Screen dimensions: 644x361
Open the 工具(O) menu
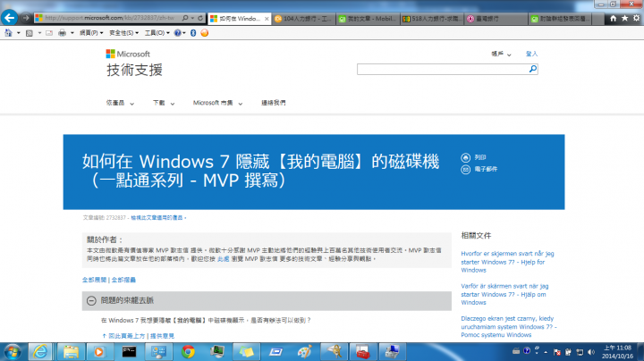click(157, 33)
